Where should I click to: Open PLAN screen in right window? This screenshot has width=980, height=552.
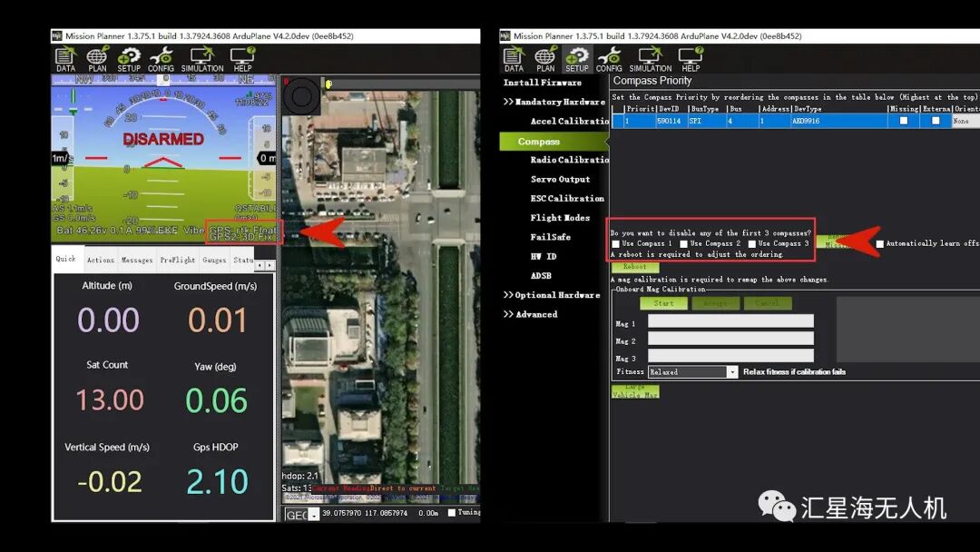pyautogui.click(x=545, y=59)
